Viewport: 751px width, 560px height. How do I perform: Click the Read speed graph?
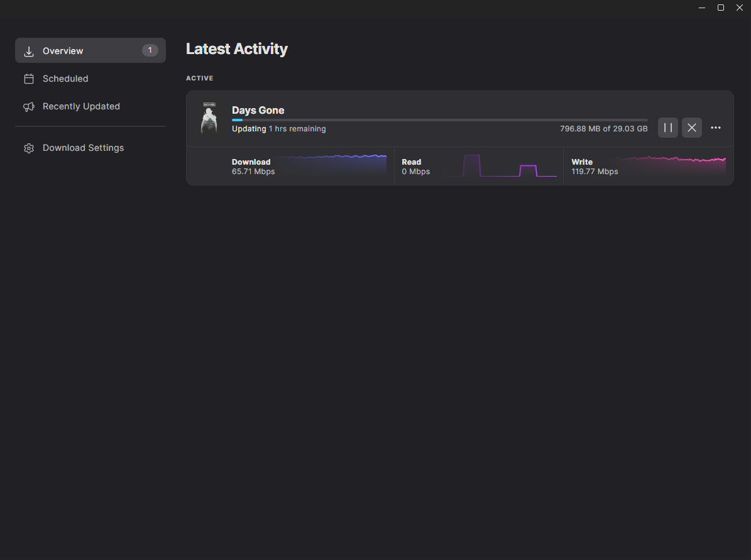point(500,165)
